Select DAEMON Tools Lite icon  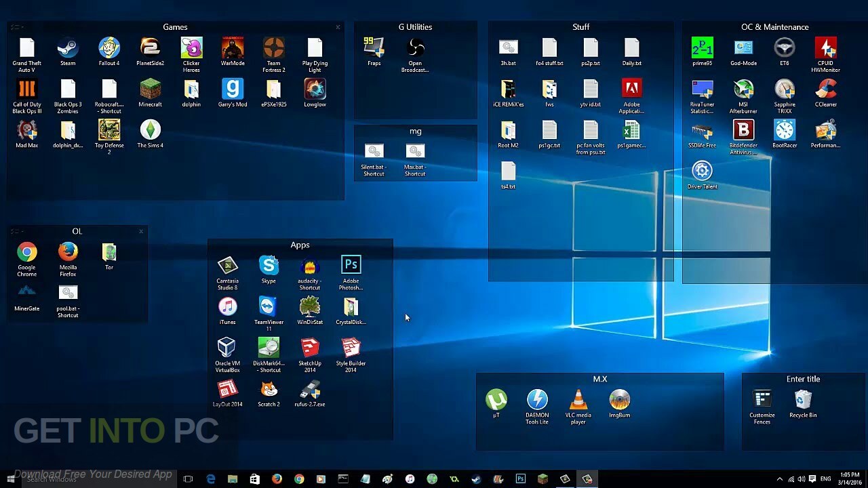537,407
